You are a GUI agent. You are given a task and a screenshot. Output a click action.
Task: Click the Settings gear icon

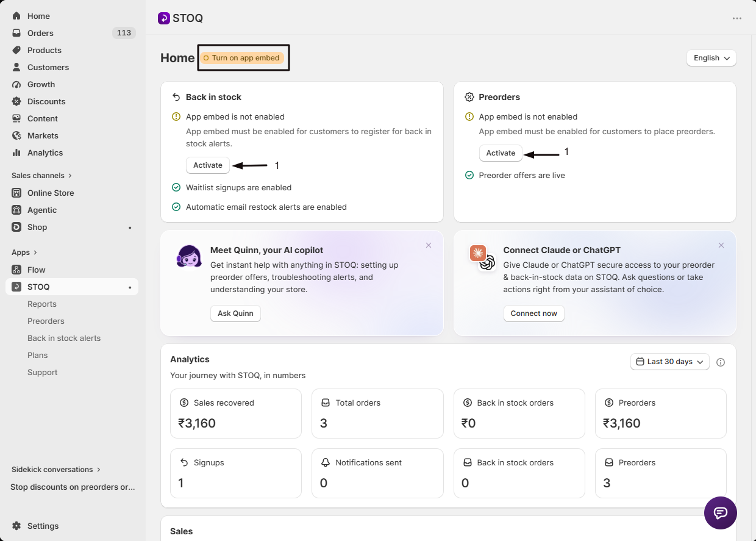(16, 526)
